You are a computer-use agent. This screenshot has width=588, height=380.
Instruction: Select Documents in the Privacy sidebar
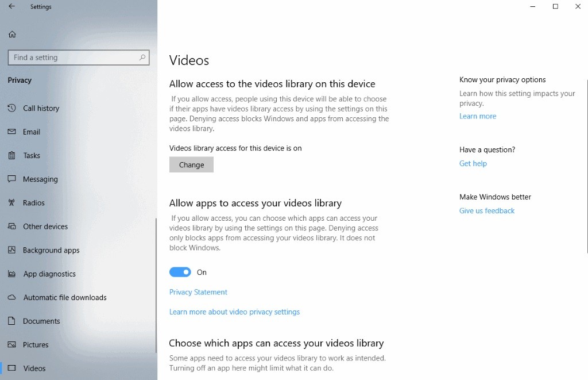41,321
